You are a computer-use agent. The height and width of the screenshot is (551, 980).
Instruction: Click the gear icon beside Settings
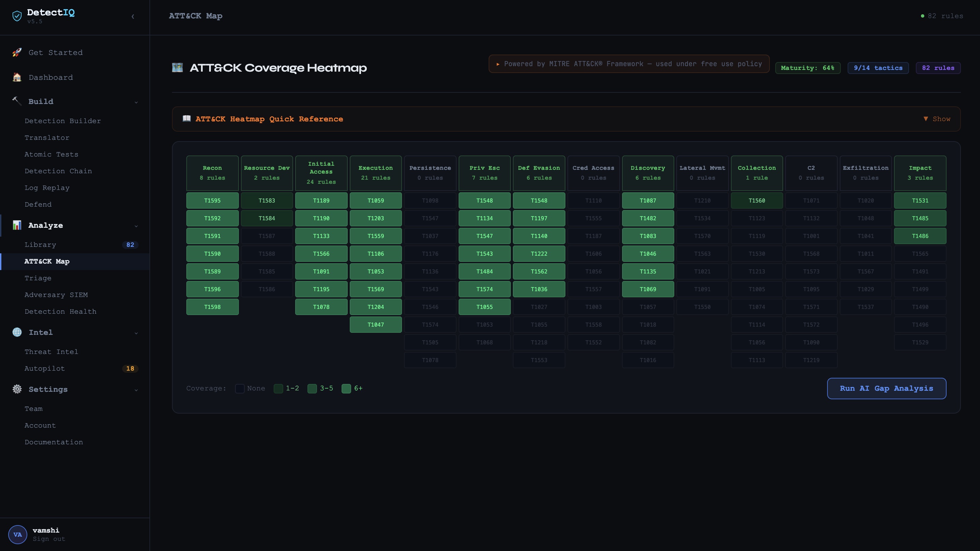click(17, 389)
